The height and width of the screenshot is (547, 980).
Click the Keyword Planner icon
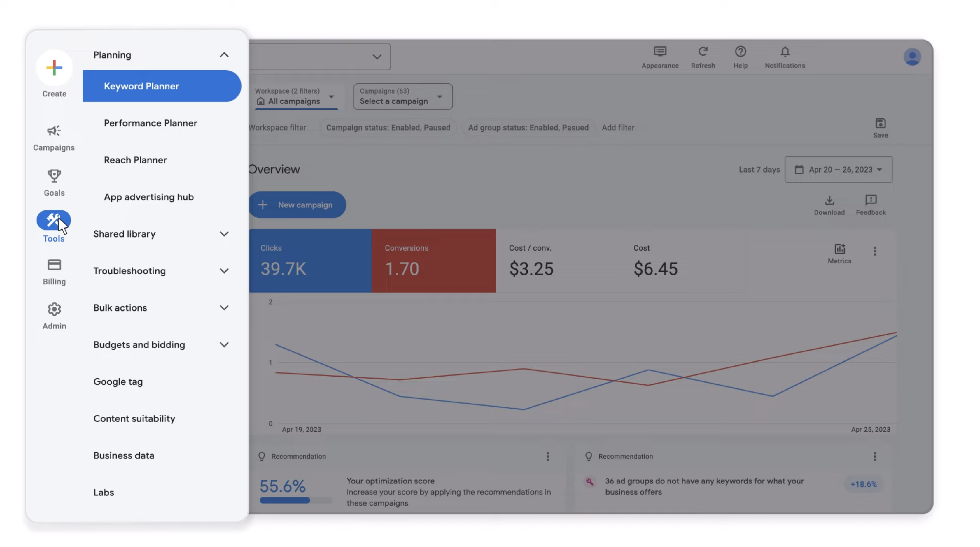162,85
